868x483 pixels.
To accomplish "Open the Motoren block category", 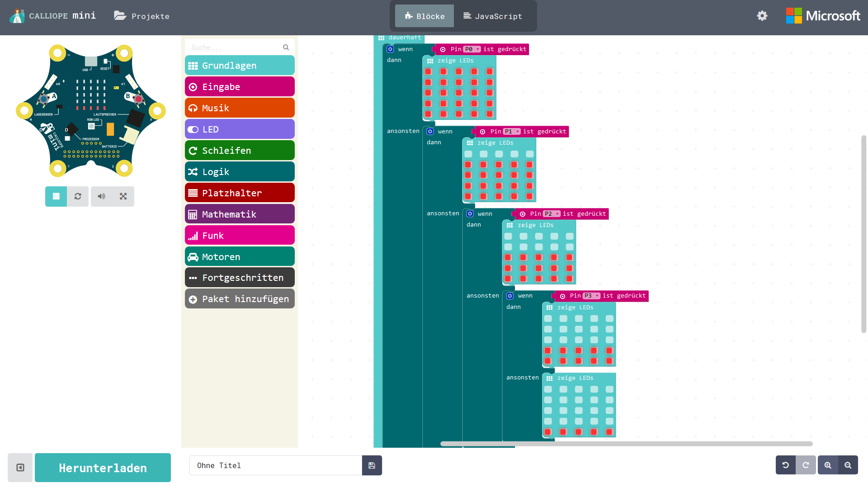I will [x=240, y=257].
